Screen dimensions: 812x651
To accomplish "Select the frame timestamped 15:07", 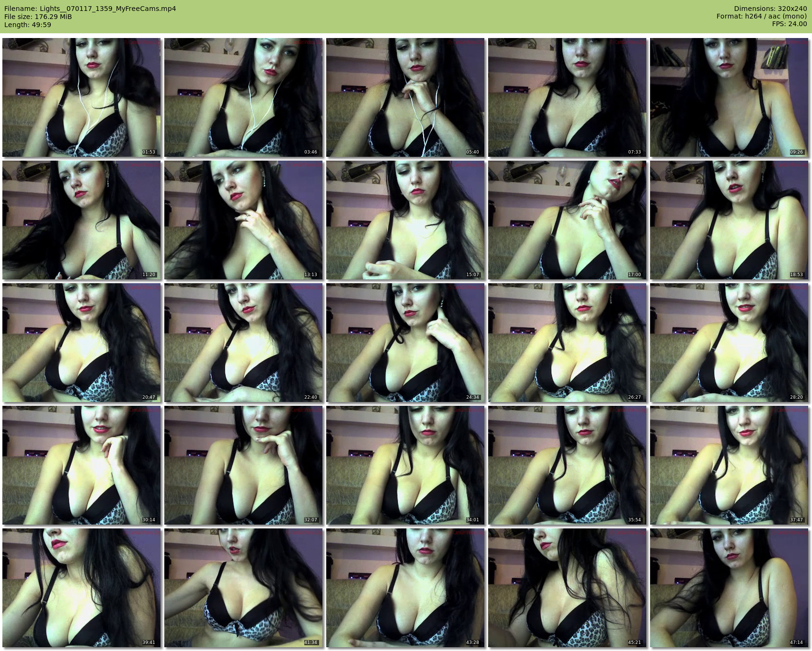I will coord(405,220).
